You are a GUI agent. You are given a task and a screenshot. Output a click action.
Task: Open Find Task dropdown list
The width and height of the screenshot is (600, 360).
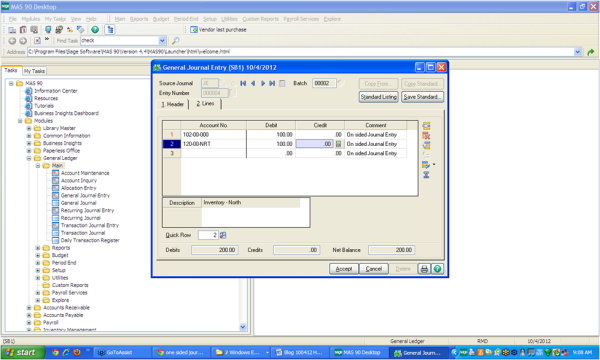tap(162, 41)
